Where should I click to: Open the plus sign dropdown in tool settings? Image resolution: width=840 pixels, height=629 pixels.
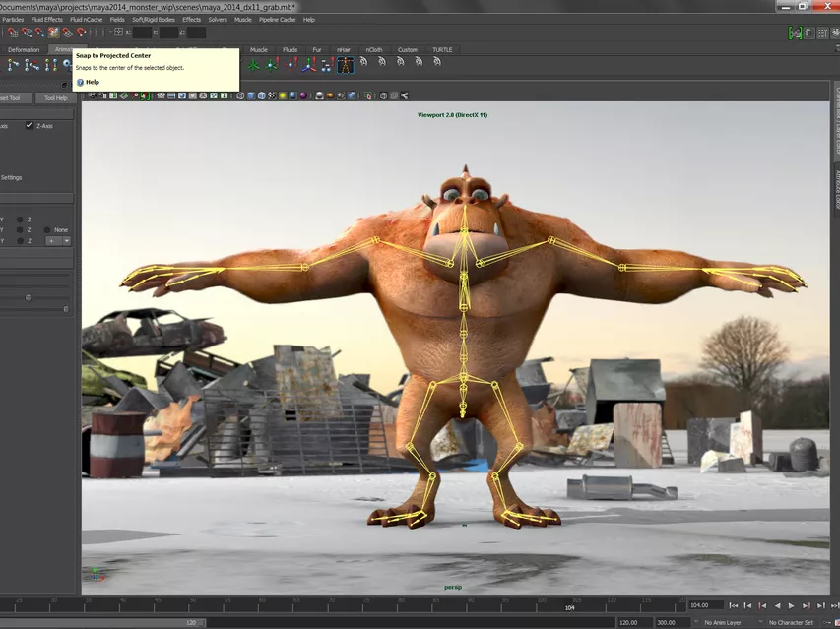tap(58, 241)
